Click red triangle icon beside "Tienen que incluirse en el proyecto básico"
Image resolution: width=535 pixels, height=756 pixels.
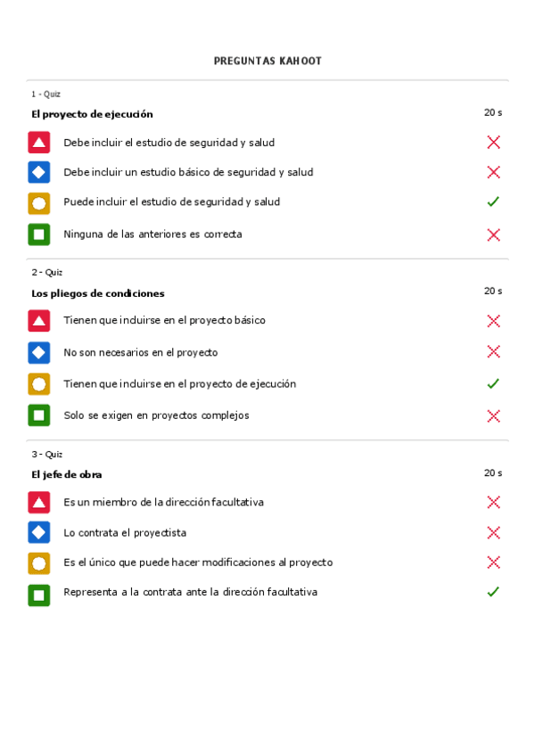pos(38,321)
